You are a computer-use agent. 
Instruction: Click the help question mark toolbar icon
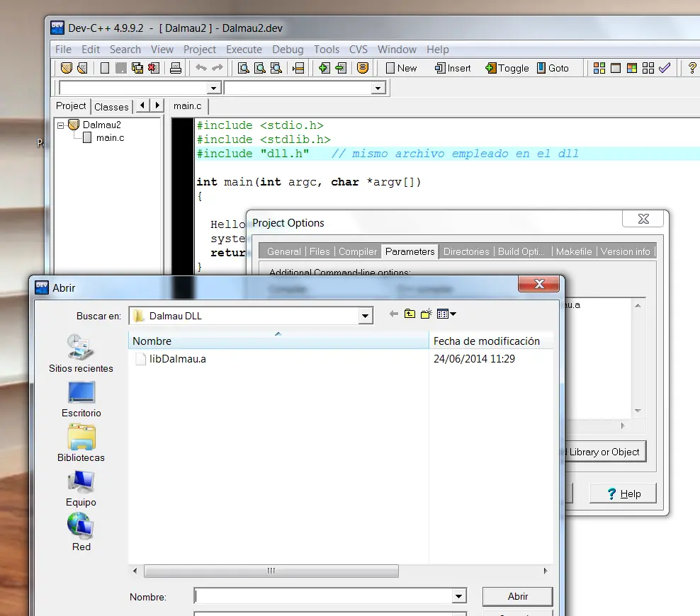[x=692, y=68]
